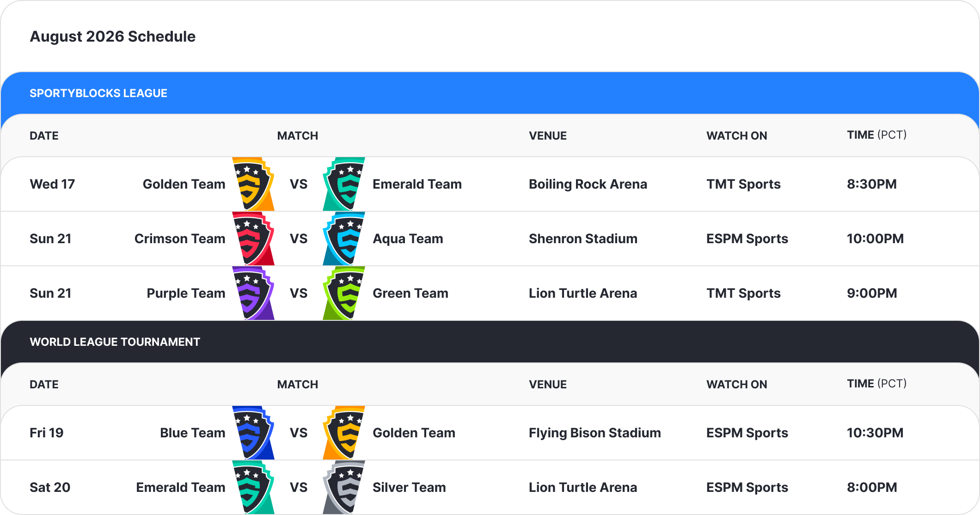
Task: Select the Silver Team name text
Action: pos(409,487)
